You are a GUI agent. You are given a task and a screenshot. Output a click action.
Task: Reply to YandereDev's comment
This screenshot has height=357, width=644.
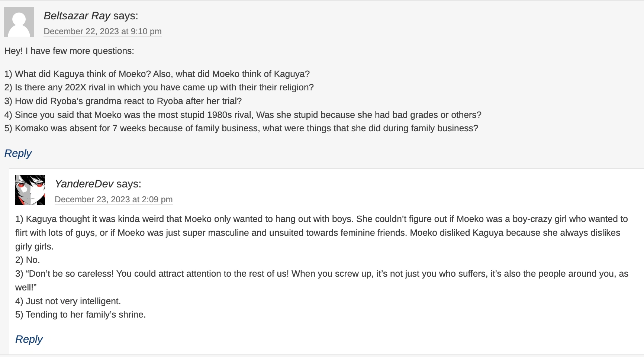click(29, 339)
